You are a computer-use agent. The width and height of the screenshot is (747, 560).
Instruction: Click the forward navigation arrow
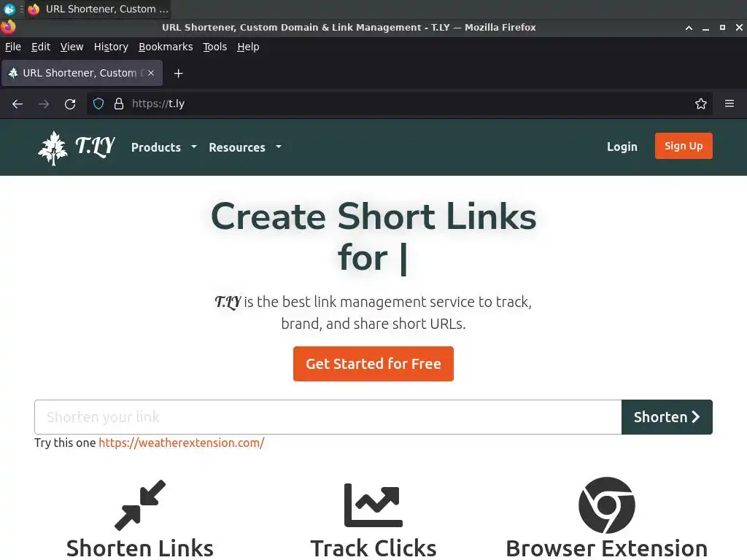pyautogui.click(x=44, y=104)
